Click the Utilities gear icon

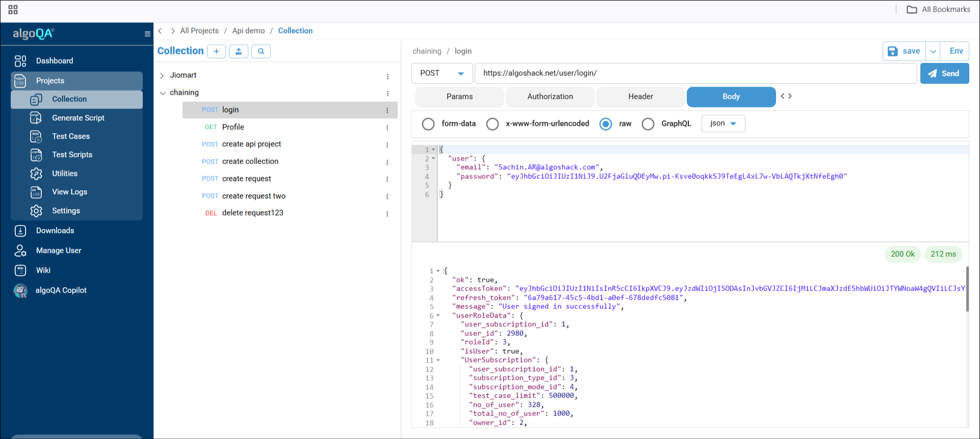point(36,174)
